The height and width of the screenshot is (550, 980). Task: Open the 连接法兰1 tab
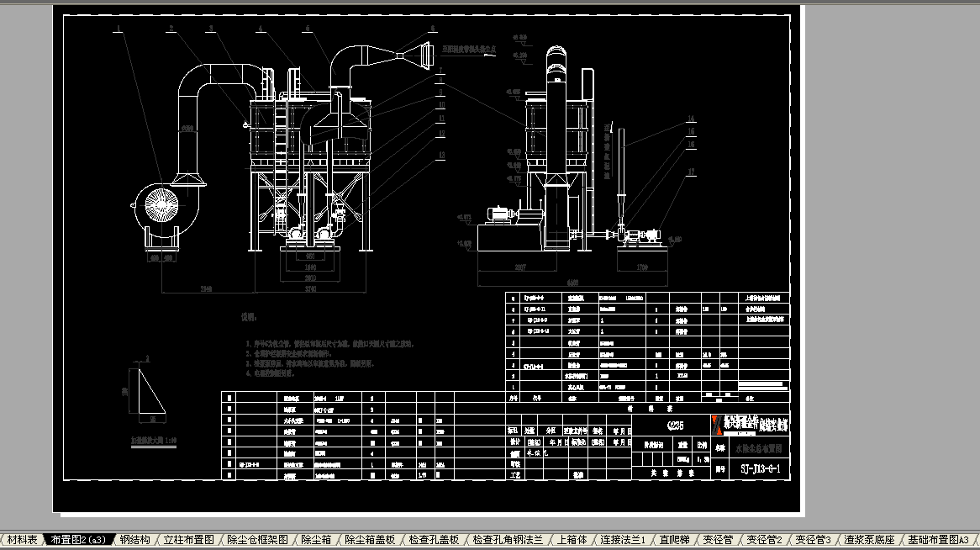tap(623, 539)
